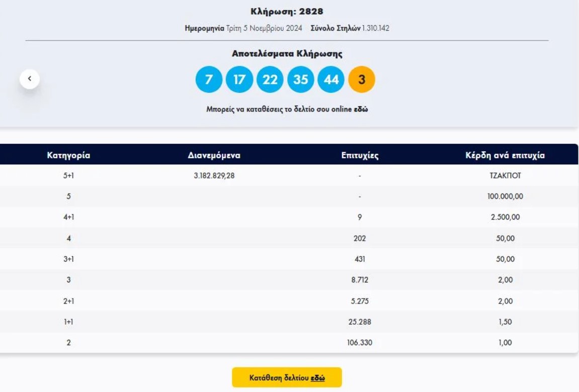Select the 'Επιτυχίες' column header
579x392 pixels.
pos(360,155)
